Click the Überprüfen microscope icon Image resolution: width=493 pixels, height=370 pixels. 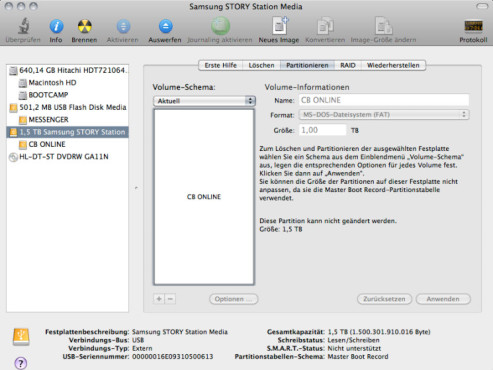tap(23, 26)
